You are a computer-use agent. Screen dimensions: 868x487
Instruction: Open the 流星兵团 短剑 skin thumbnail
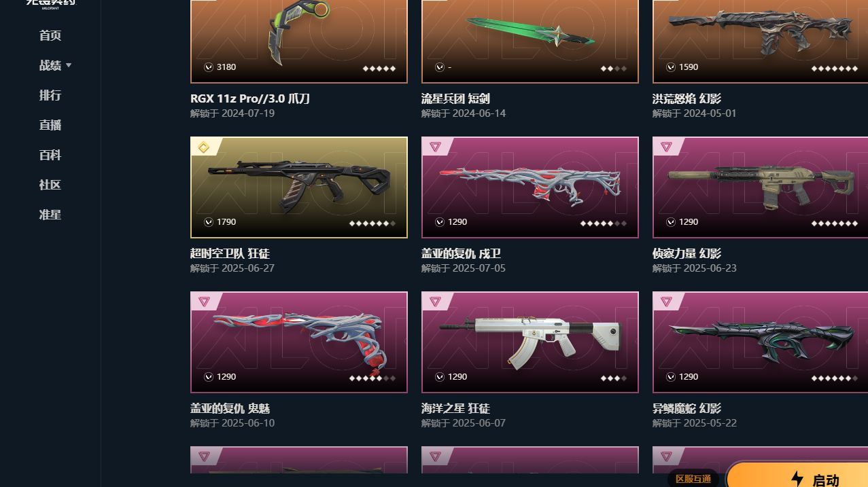530,41
